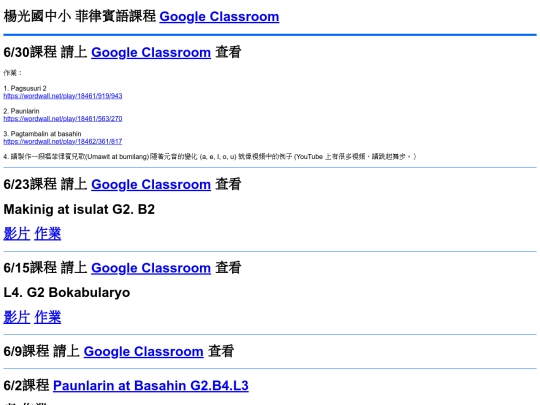This screenshot has width=540, height=405.
Task: Click the 6/9課程 heading text
Action: click(27, 351)
